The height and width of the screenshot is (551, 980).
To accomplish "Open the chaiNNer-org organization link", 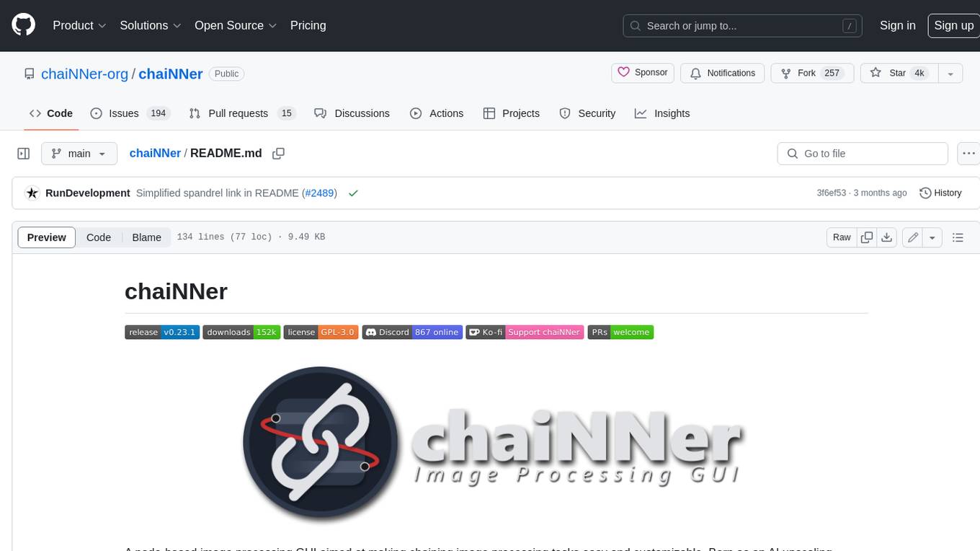I will (x=84, y=74).
